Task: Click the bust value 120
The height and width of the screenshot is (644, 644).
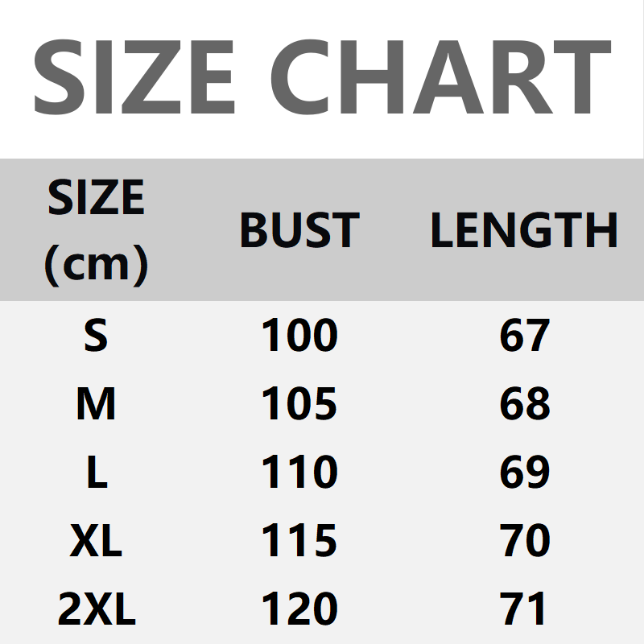Action: tap(299, 609)
